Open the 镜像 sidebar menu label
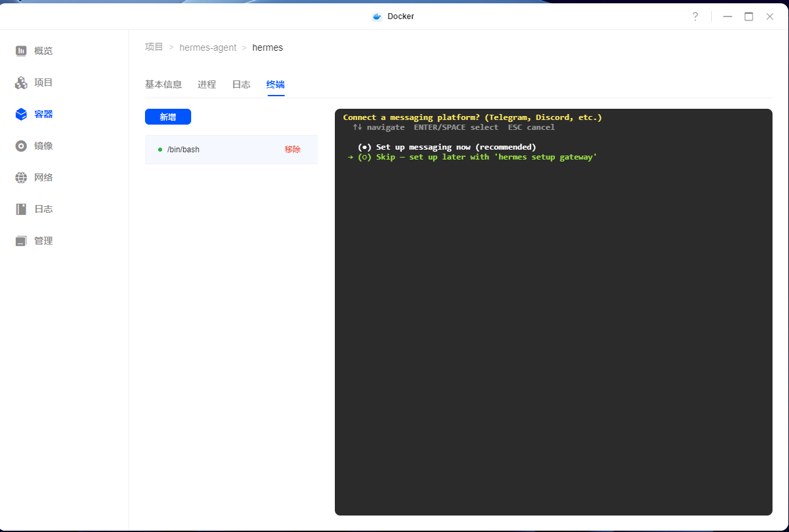789x532 pixels. pos(44,146)
